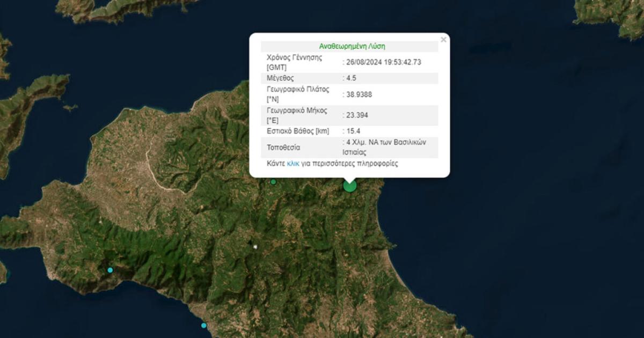The height and width of the screenshot is (338, 644).
Task: Click the cyan marker at the bottom shoreline
Action: coord(204,325)
